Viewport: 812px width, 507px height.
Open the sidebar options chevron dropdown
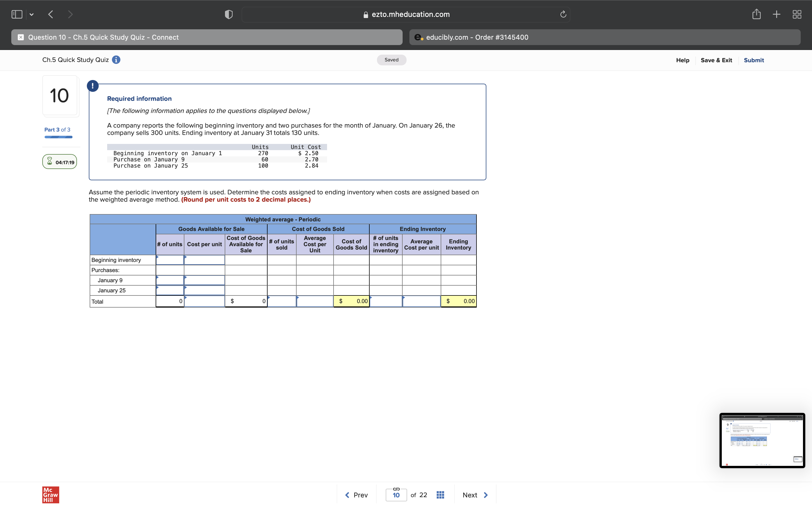pos(32,14)
